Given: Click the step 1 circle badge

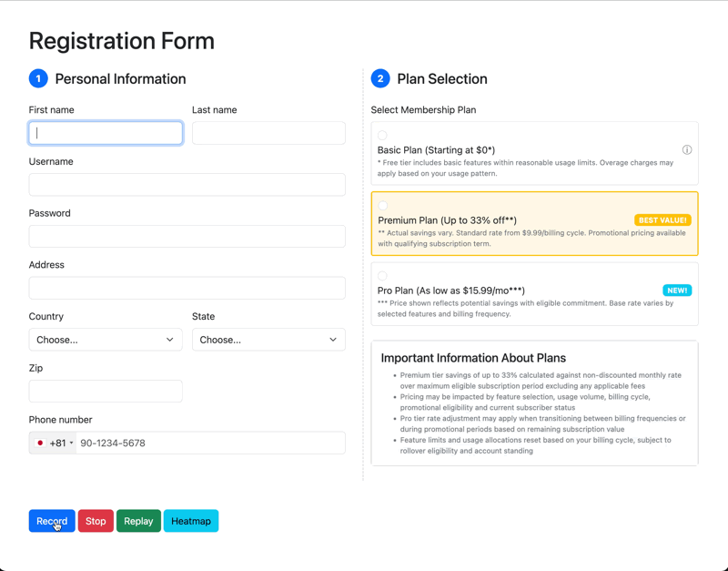Looking at the screenshot, I should pyautogui.click(x=38, y=78).
